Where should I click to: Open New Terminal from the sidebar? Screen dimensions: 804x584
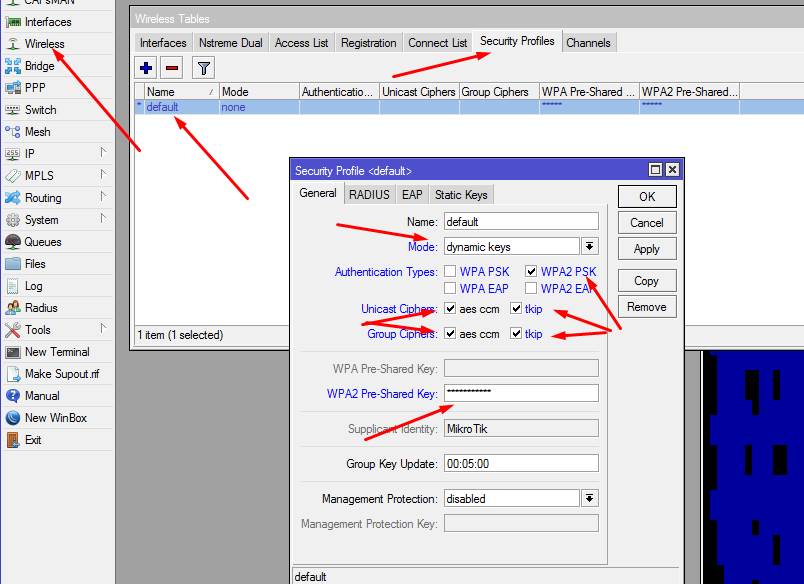click(56, 352)
